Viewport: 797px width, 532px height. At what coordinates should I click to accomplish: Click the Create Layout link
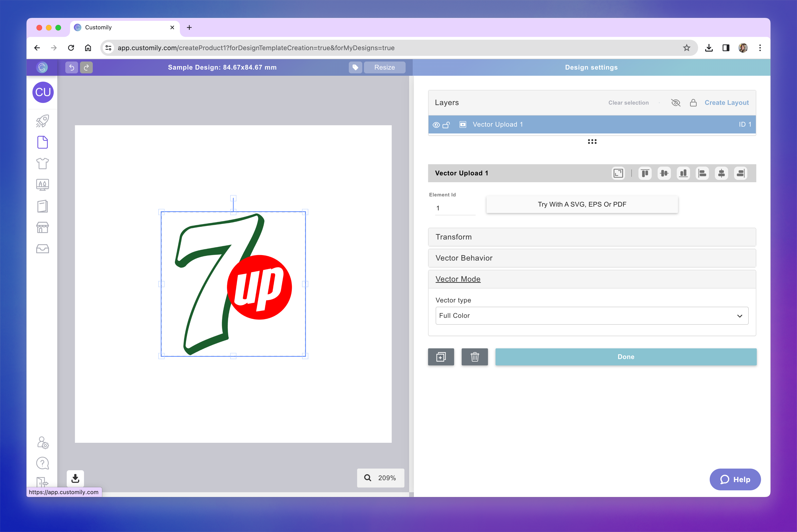point(726,103)
